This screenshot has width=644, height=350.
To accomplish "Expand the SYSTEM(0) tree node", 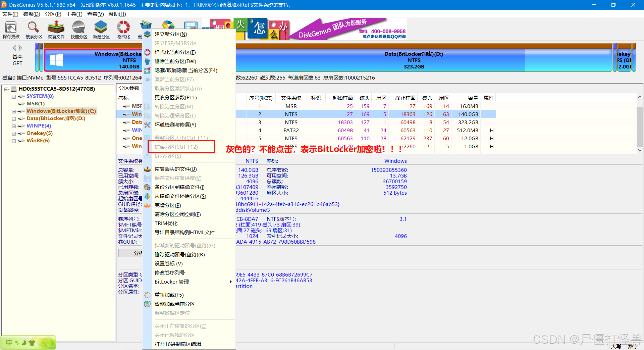I will 14,96.
